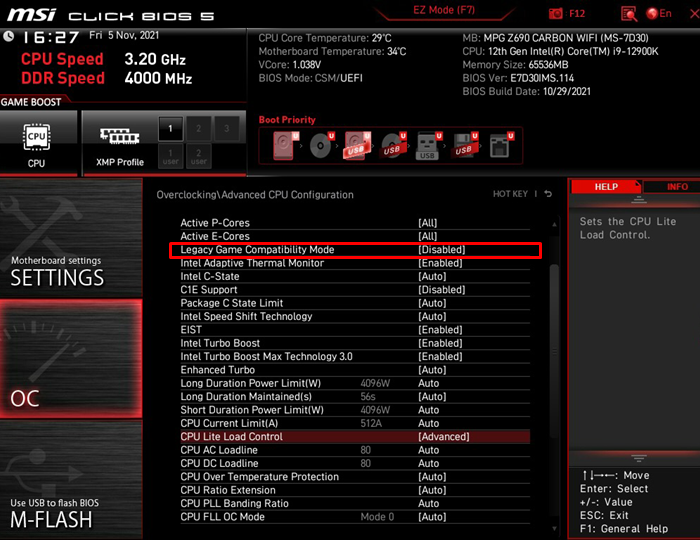The width and height of the screenshot is (700, 540).
Task: Click the XMP Profile memory icon
Action: (x=120, y=136)
